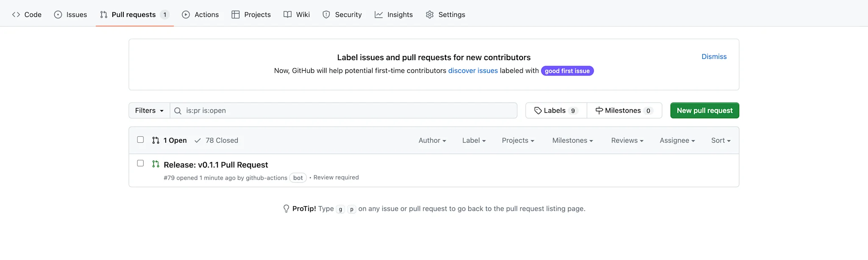The image size is (868, 260).
Task: Open 'Release: v0.1.1 Pull Request' title
Action: click(216, 165)
